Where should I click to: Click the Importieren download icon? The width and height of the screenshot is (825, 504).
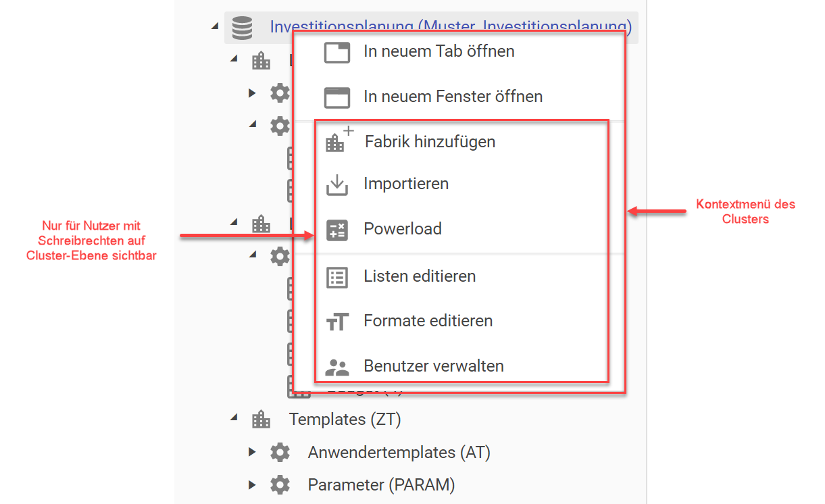click(x=336, y=183)
